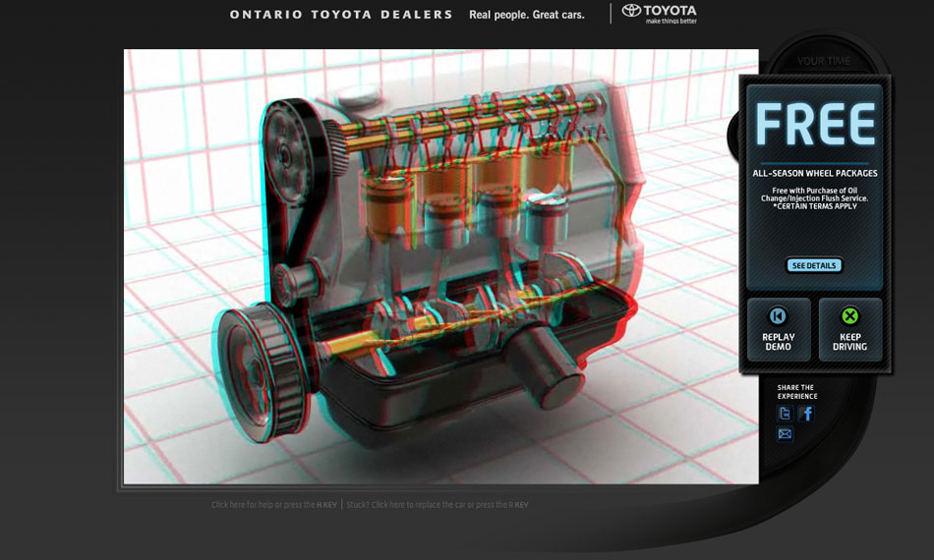Click 'ALL-SEASON WHEEL PACKAGES' text
The image size is (934, 560).
point(814,173)
